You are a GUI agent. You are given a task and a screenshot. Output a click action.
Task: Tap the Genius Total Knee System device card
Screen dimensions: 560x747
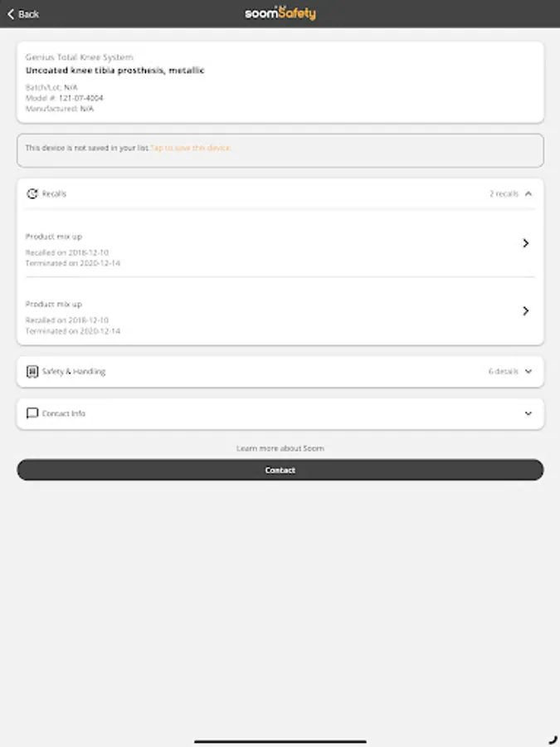click(x=280, y=83)
